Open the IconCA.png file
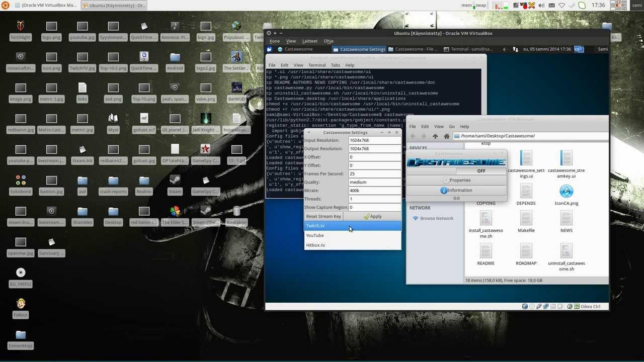 coord(566,192)
